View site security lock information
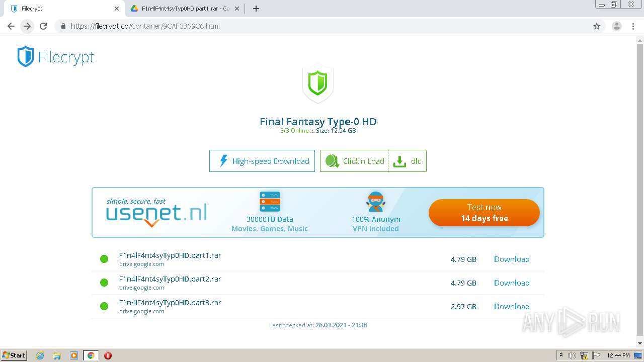Image resolution: width=644 pixels, height=362 pixels. pyautogui.click(x=63, y=26)
